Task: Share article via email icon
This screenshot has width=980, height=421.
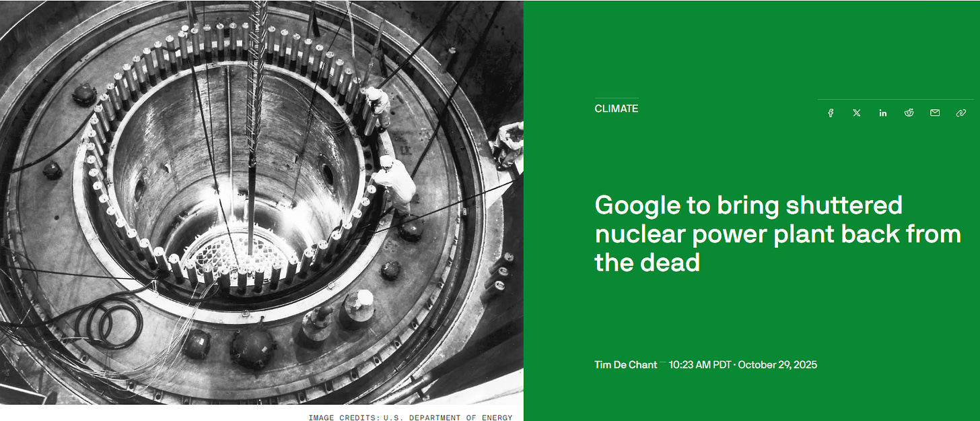Action: (x=935, y=113)
